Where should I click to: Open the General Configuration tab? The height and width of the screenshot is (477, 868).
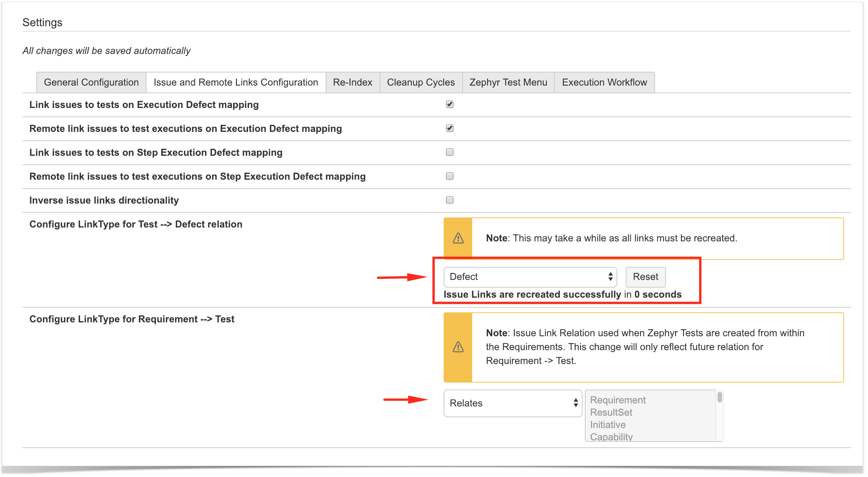91,82
